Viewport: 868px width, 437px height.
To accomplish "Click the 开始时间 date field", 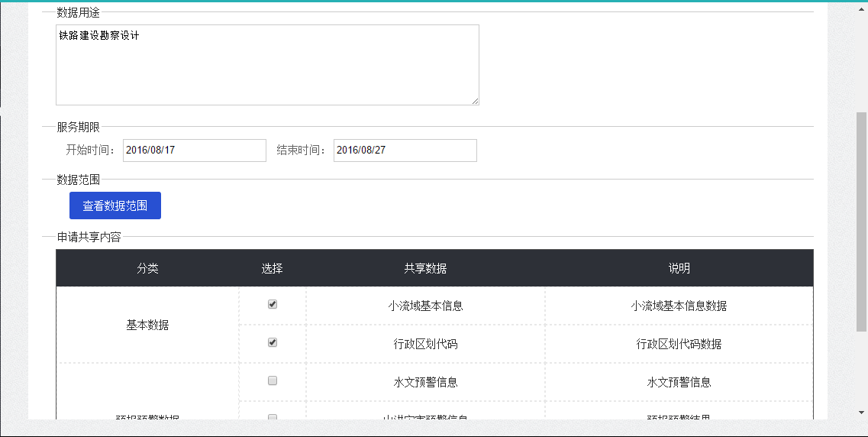I will click(x=195, y=150).
